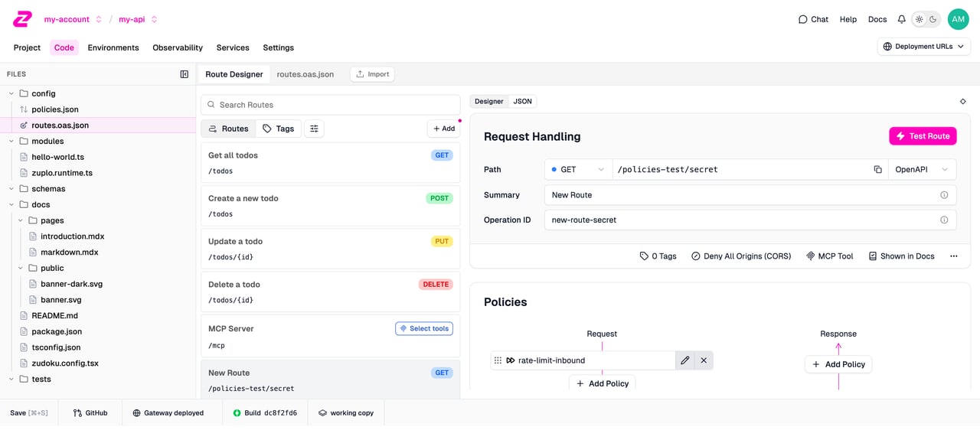Click the Operation ID input field
980x430 pixels.
point(750,220)
